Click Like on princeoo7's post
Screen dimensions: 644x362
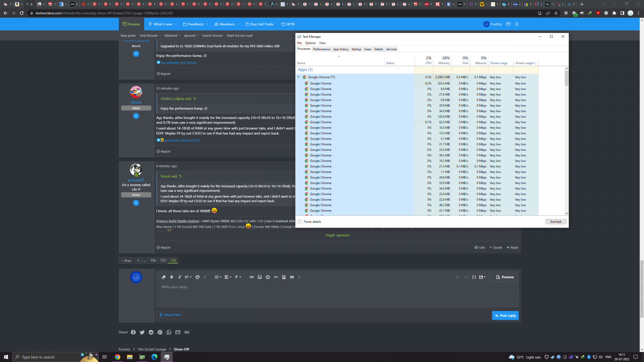[x=479, y=248]
